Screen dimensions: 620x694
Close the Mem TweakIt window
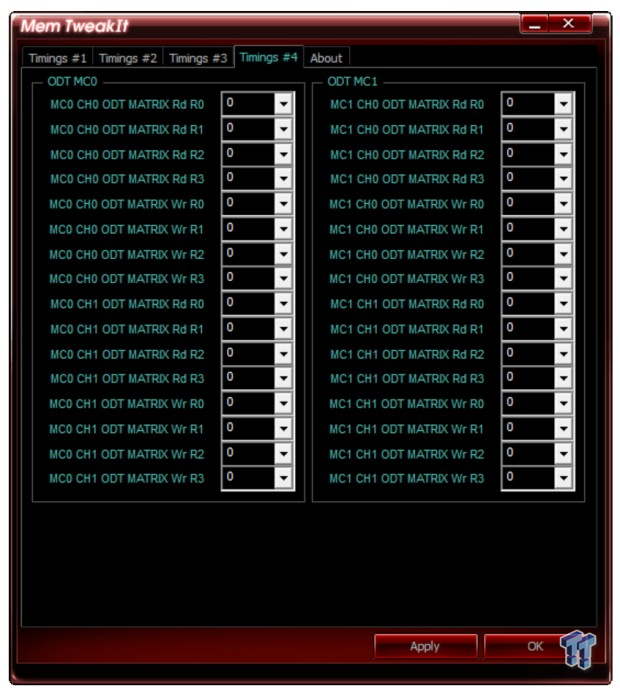tap(569, 23)
